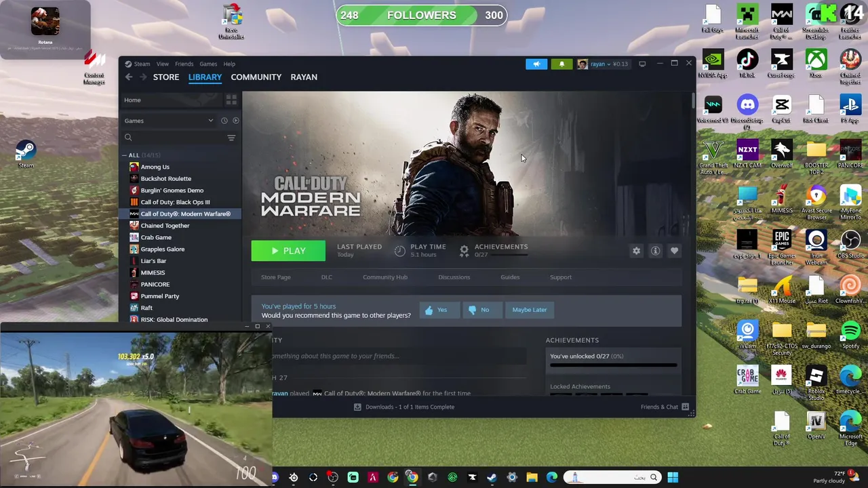Open the Steam menu
868x488 pixels.
[x=142, y=64]
